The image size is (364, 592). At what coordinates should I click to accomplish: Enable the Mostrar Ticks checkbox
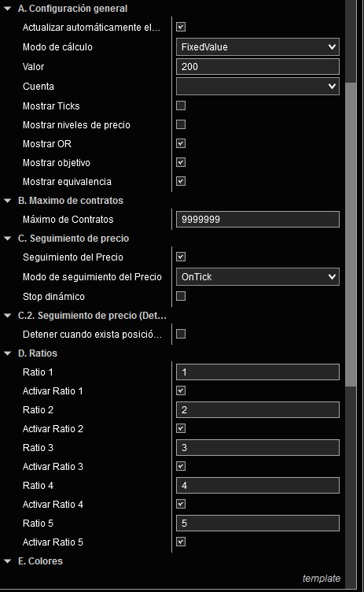click(181, 105)
